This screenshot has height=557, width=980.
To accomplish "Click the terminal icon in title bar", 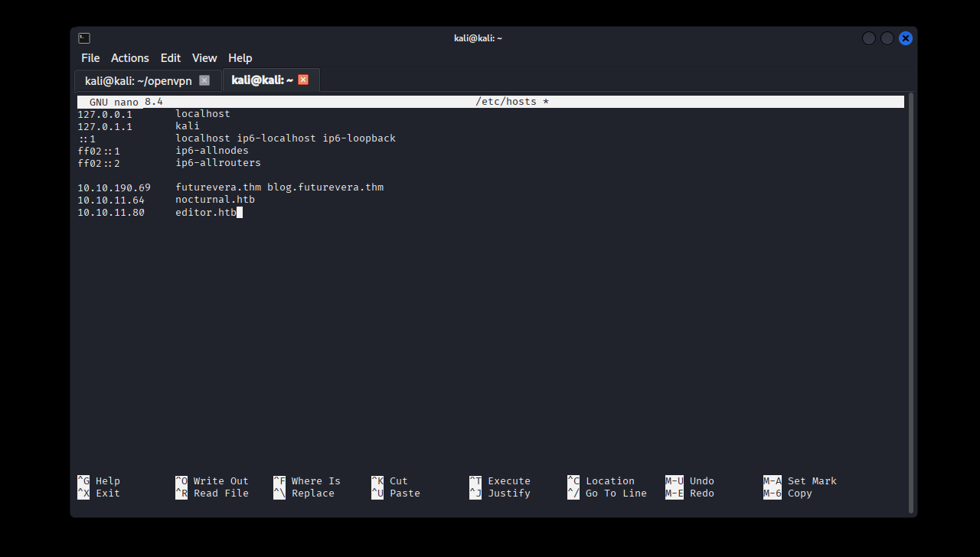I will 84,38.
